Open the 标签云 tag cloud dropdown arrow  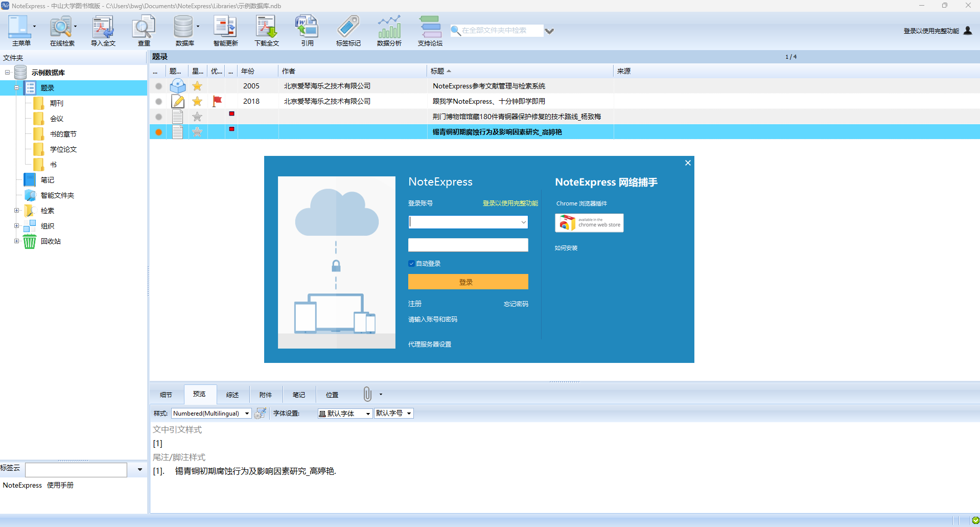[x=140, y=469]
